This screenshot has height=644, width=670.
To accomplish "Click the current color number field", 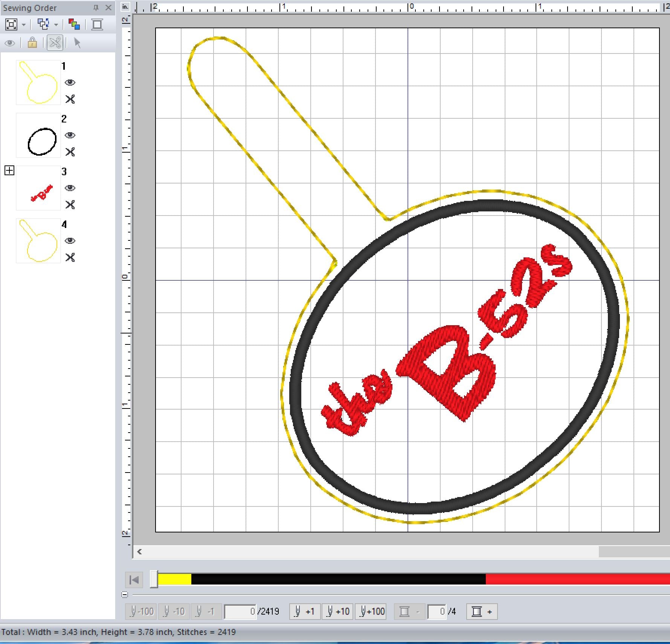I will pyautogui.click(x=437, y=612).
